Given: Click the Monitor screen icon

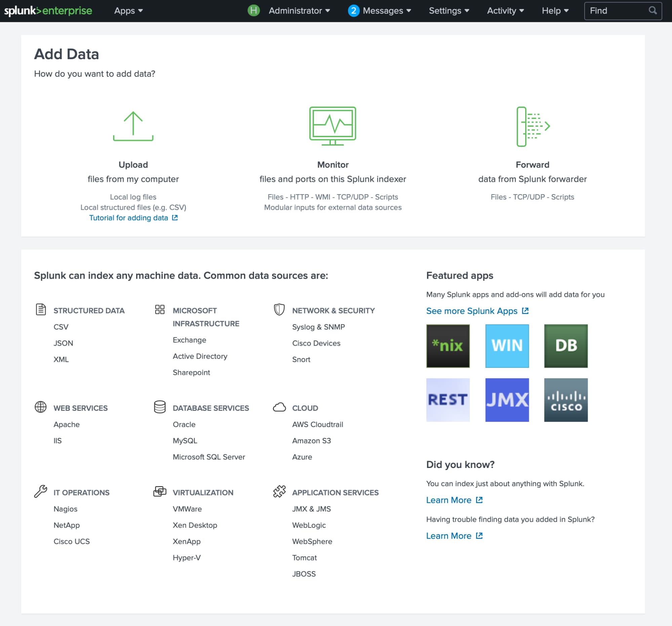Looking at the screenshot, I should click(332, 125).
